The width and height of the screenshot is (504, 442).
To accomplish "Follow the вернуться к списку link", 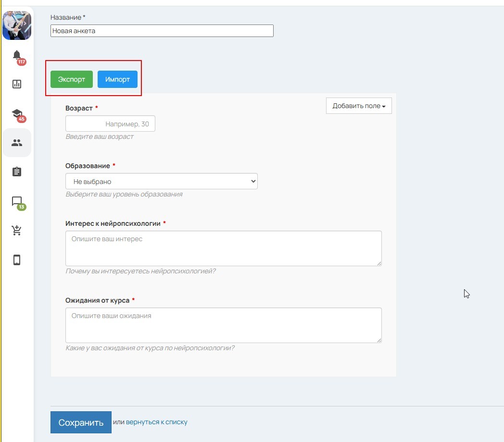I will (157, 422).
